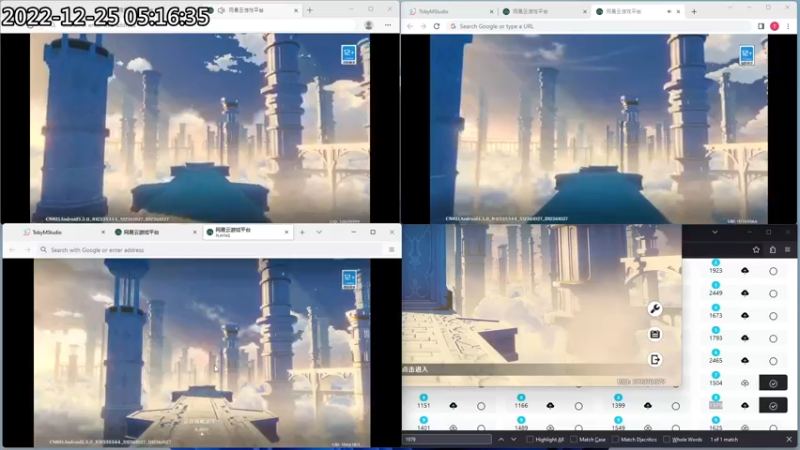This screenshot has width=800, height=450.
Task: Focus Firefox address bar in bottom-left window
Action: point(209,249)
